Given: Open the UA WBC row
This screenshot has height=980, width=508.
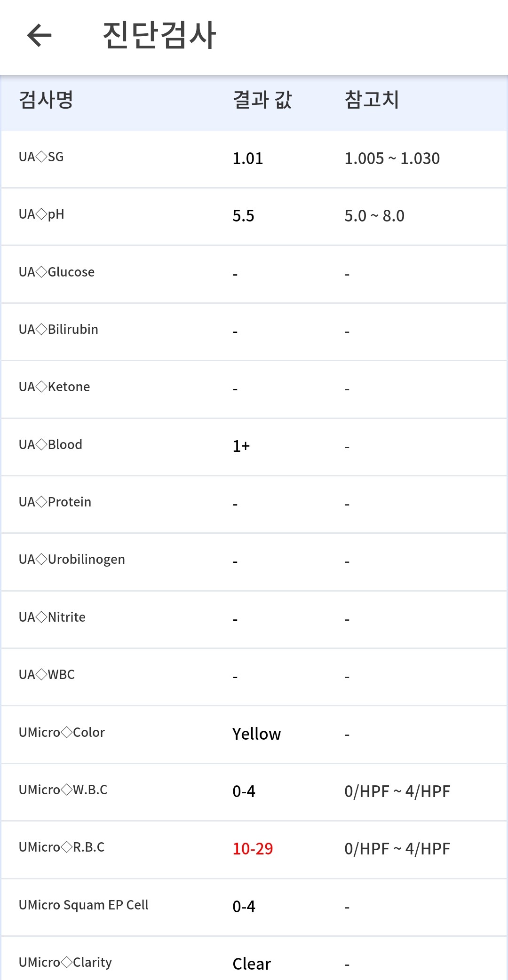Looking at the screenshot, I should tap(254, 677).
